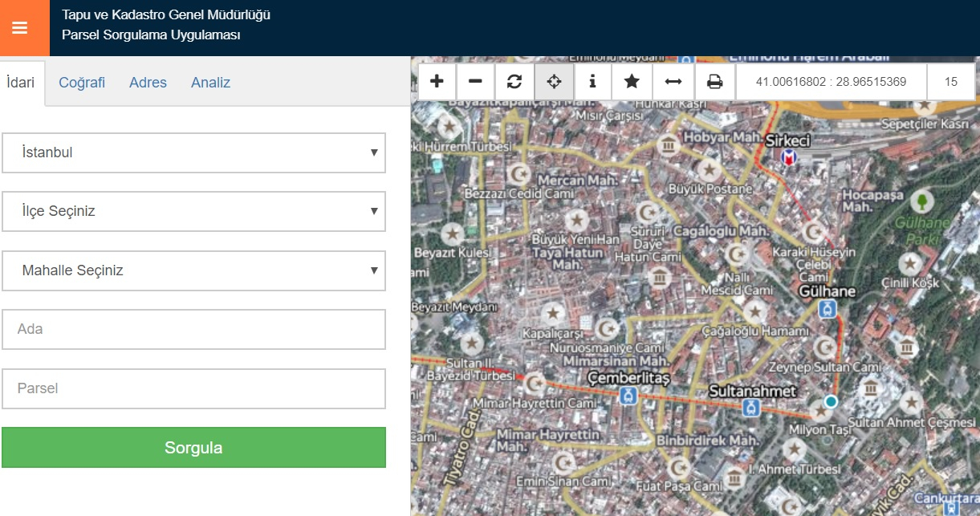Zoom in with the plus icon
The height and width of the screenshot is (516, 980).
pos(437,82)
